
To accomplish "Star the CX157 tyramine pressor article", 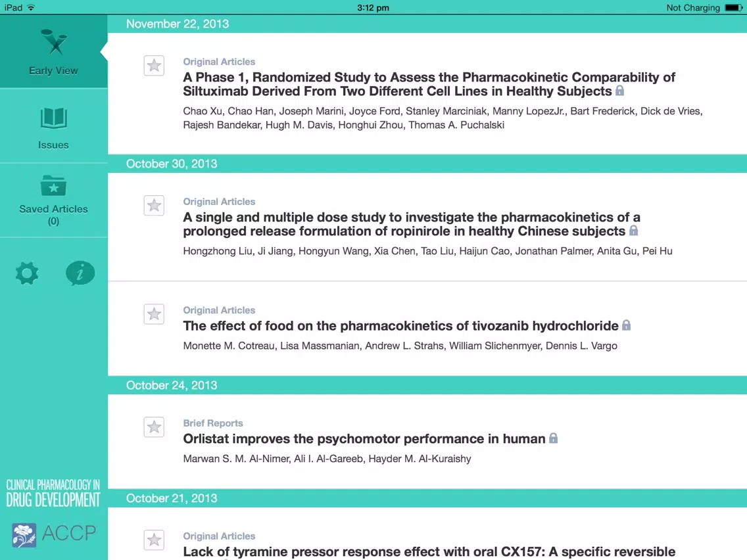I will pyautogui.click(x=154, y=540).
